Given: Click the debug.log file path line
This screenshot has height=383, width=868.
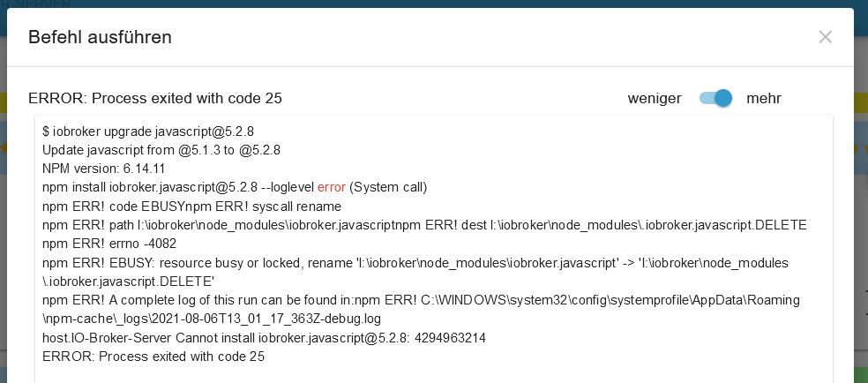Looking at the screenshot, I should [x=212, y=319].
